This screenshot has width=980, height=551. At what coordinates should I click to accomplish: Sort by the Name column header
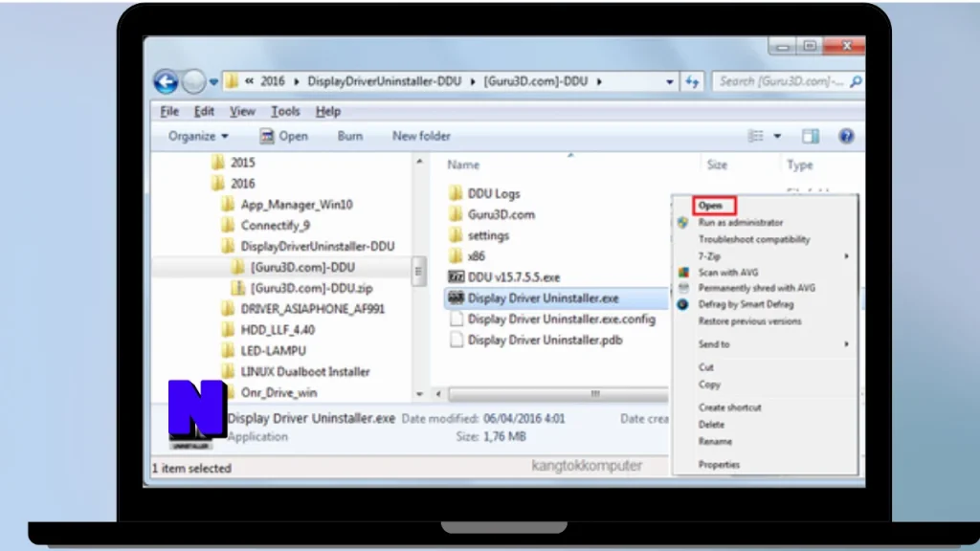click(463, 165)
